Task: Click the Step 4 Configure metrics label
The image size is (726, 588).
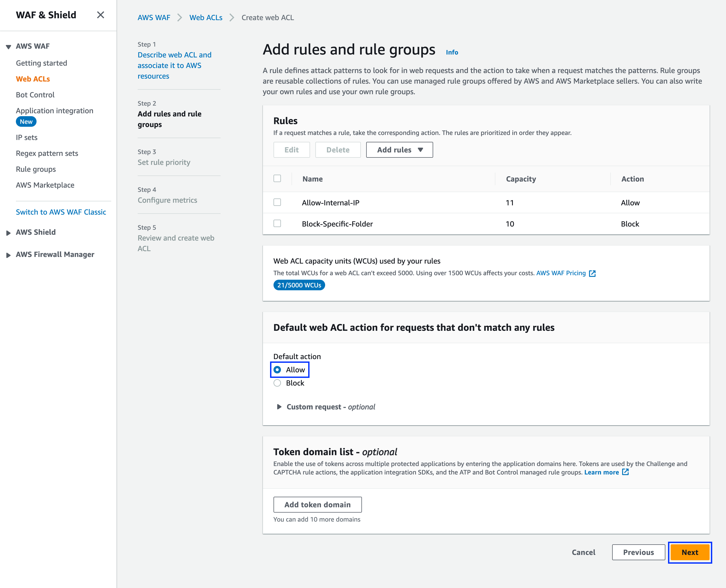Action: [x=167, y=200]
